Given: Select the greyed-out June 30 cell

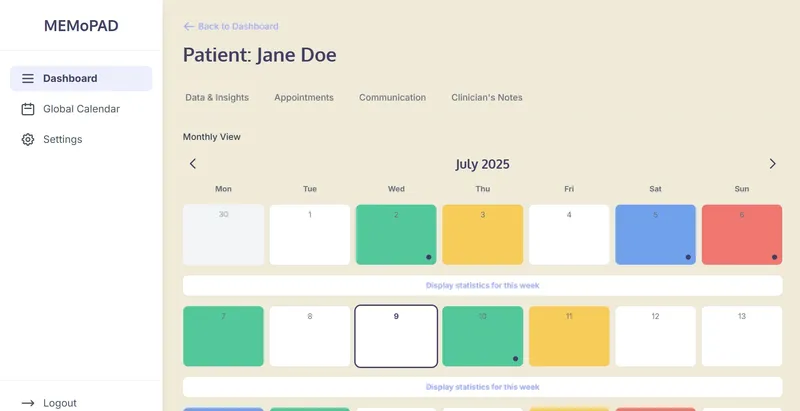Looking at the screenshot, I should (223, 235).
